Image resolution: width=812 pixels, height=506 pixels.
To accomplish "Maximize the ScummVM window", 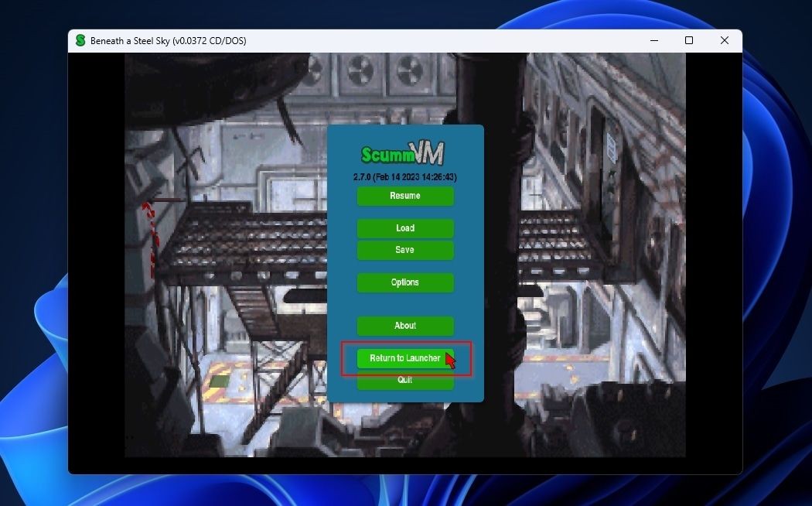I will coord(689,40).
